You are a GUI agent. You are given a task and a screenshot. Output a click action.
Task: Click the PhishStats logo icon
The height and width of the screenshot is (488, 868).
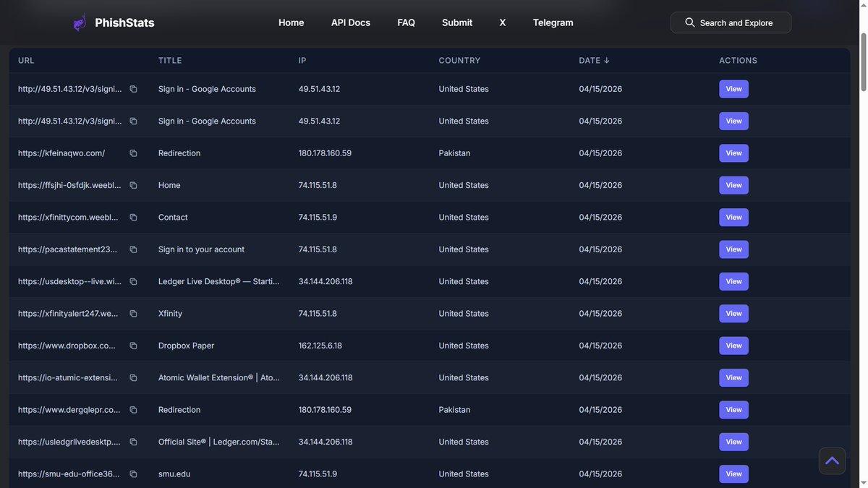80,22
